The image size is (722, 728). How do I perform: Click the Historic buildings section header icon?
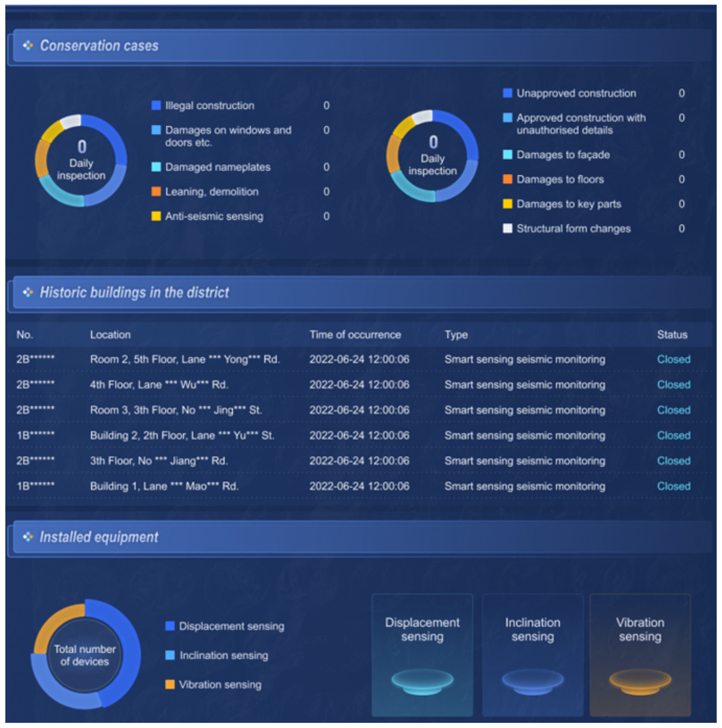click(28, 292)
